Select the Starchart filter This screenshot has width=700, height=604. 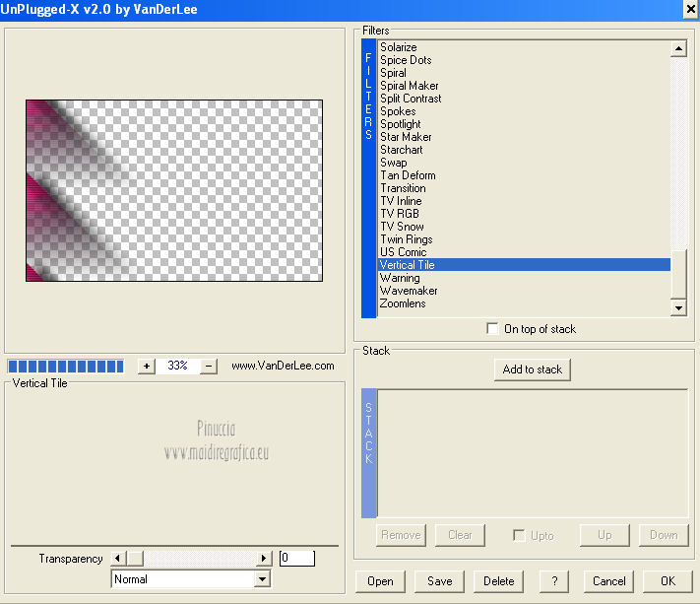click(524, 150)
